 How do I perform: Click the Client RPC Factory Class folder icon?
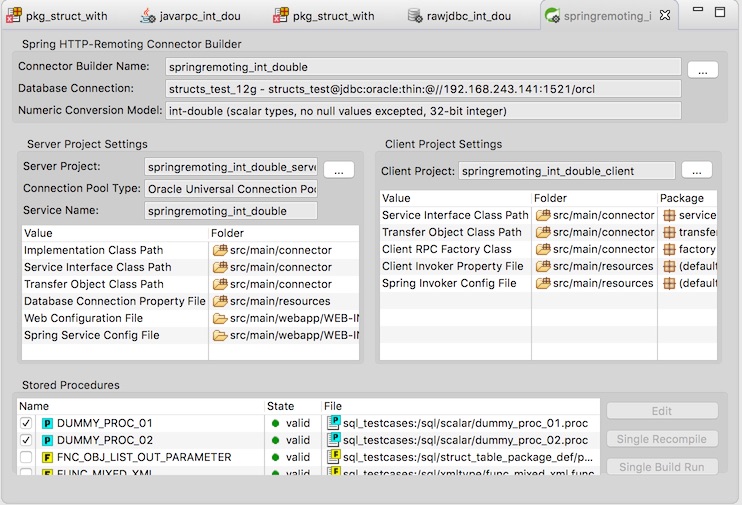coord(543,249)
